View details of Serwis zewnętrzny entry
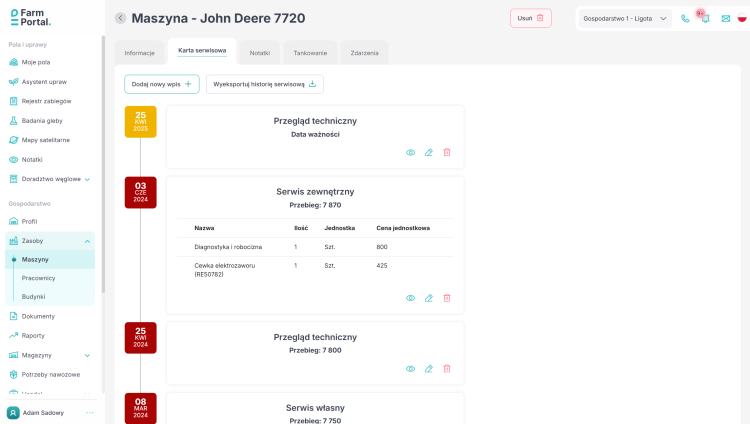Viewport: 750px width, 424px height. click(x=410, y=298)
